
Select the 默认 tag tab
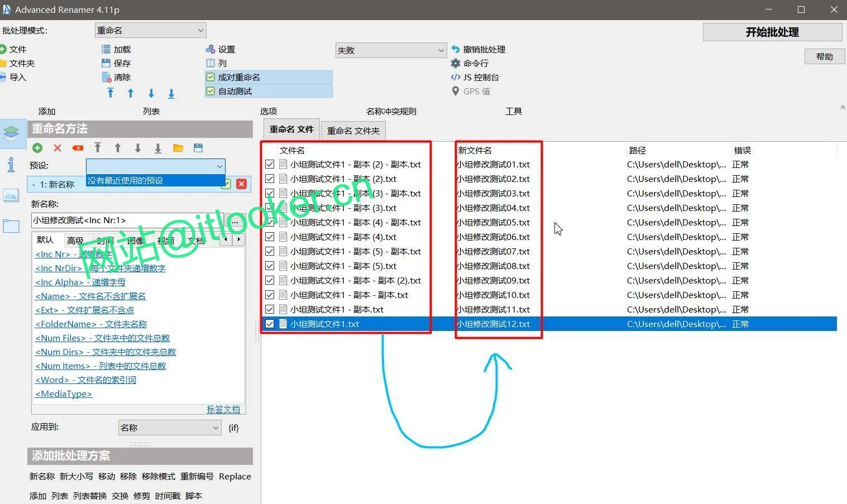click(x=45, y=240)
